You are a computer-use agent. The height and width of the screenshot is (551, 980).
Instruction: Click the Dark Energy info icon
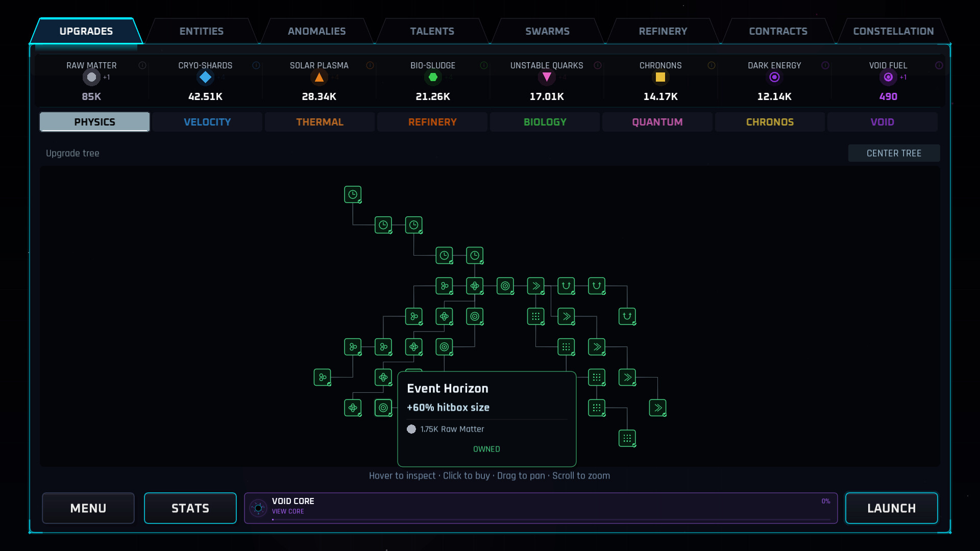[x=825, y=65]
